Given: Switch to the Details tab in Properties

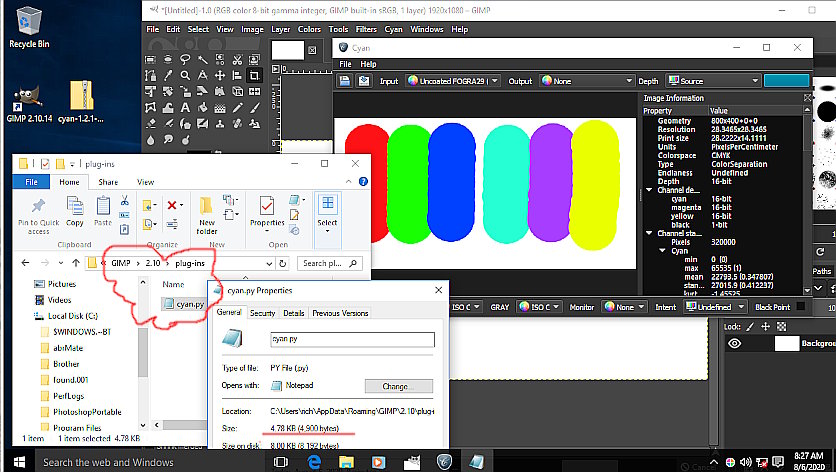Looking at the screenshot, I should coord(293,313).
